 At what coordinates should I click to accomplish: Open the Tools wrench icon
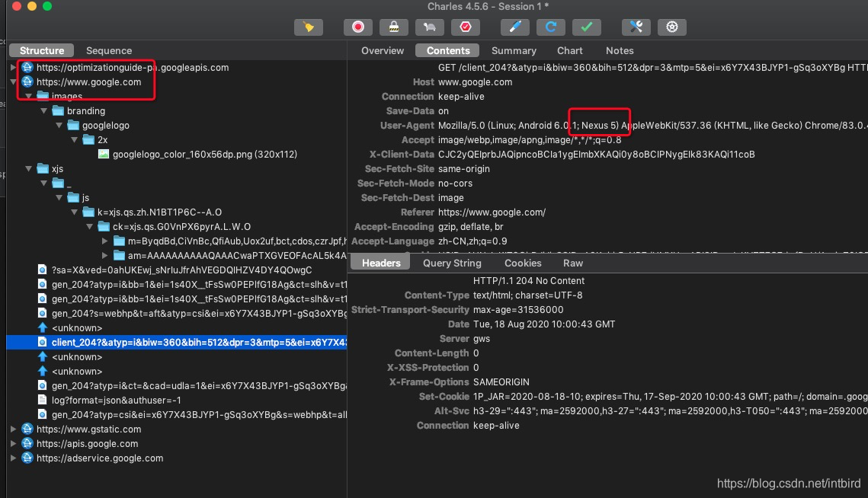tap(636, 27)
